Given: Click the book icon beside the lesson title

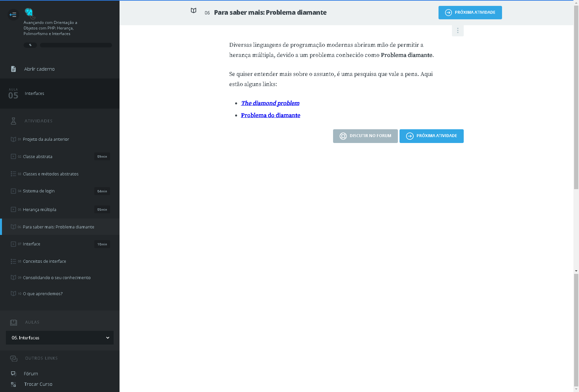Looking at the screenshot, I should (194, 11).
